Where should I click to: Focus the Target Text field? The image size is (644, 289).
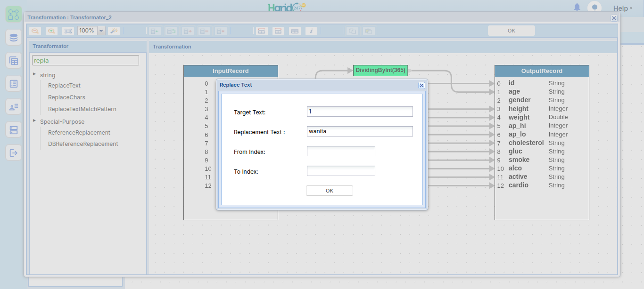pos(360,112)
